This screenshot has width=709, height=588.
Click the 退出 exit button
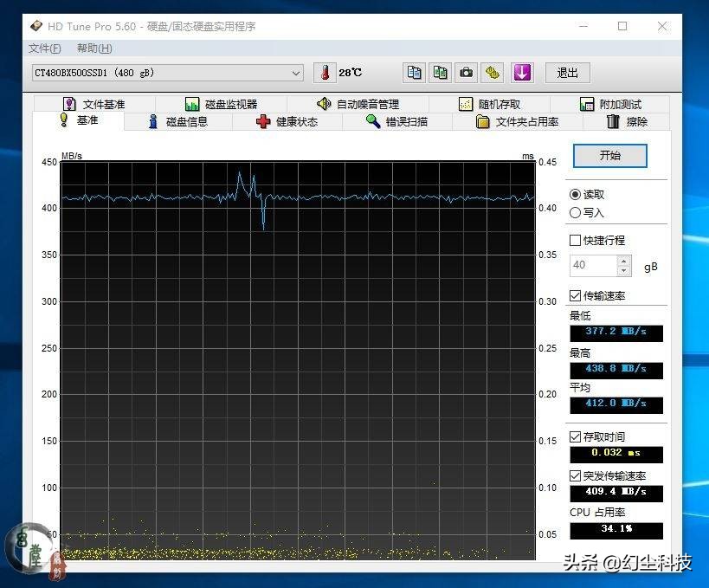pos(567,73)
